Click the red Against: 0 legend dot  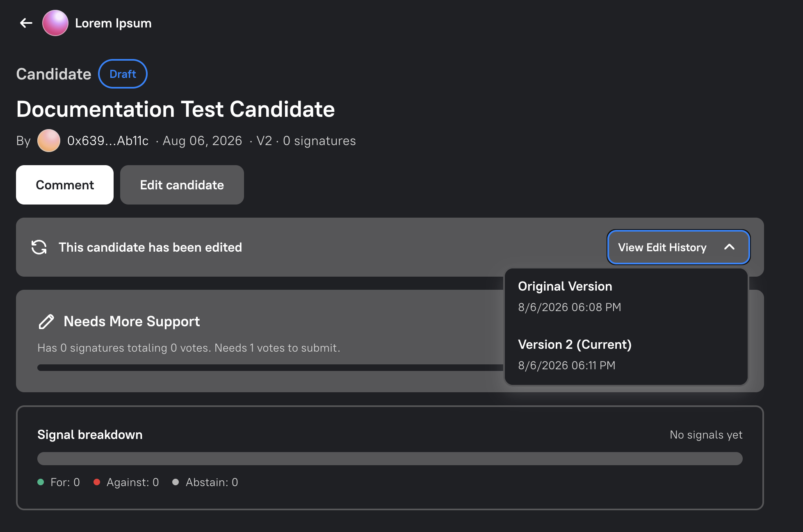pos(97,482)
